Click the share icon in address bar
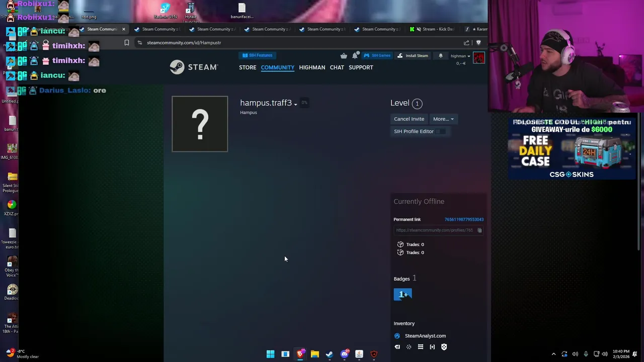 [x=466, y=43]
